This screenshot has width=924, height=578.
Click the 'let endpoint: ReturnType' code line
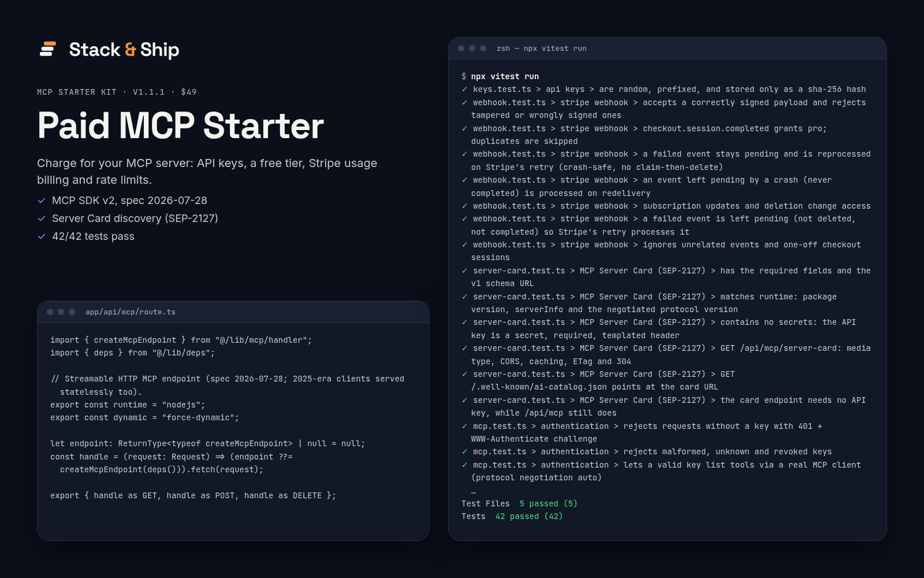208,443
